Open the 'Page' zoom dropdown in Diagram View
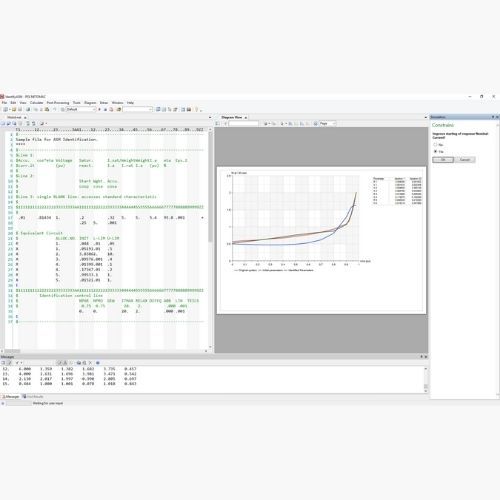 coord(328,124)
